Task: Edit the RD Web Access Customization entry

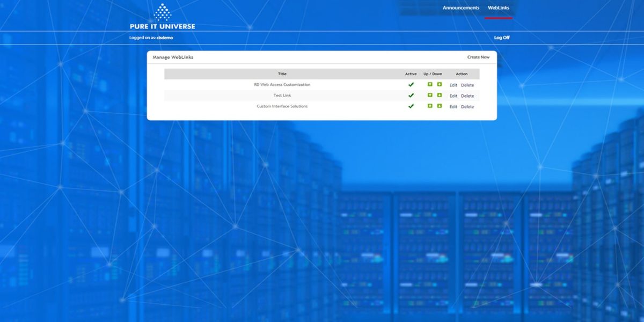Action: [x=453, y=85]
